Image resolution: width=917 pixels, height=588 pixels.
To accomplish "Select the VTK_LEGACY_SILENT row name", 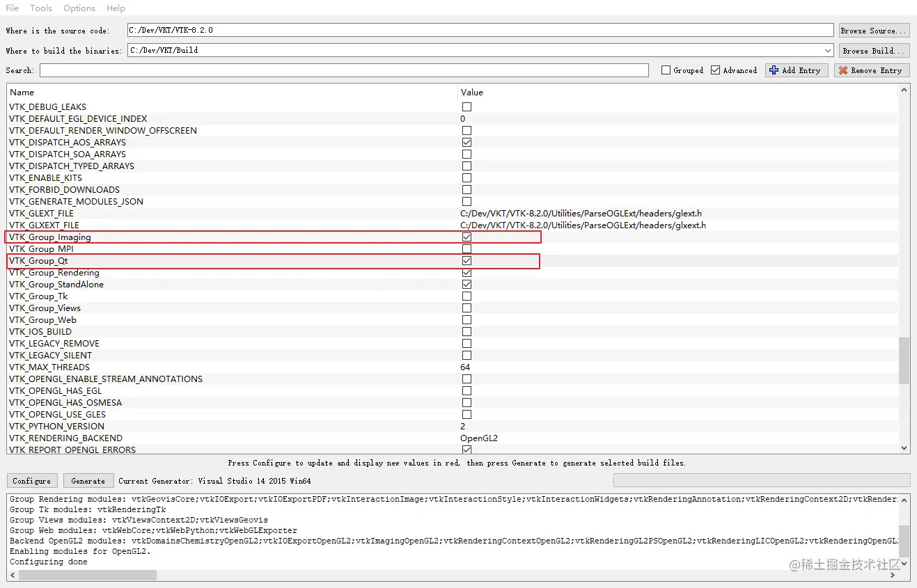I will coord(51,356).
